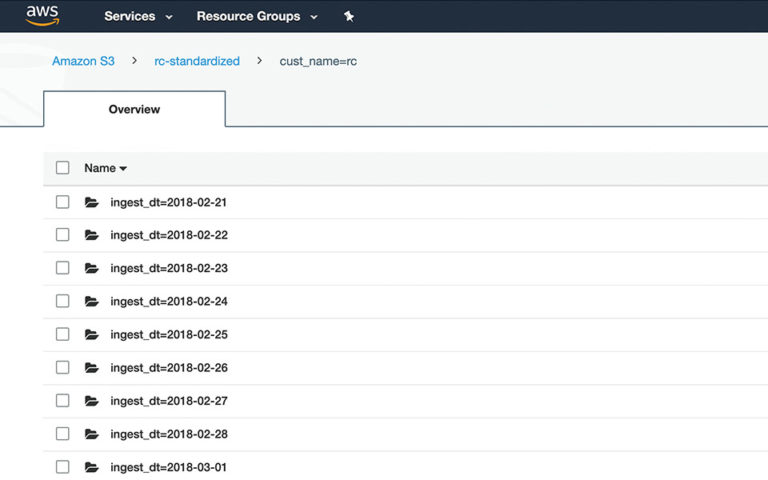Click cust_name=rc breadcrumb text
The height and width of the screenshot is (480, 768).
click(318, 61)
